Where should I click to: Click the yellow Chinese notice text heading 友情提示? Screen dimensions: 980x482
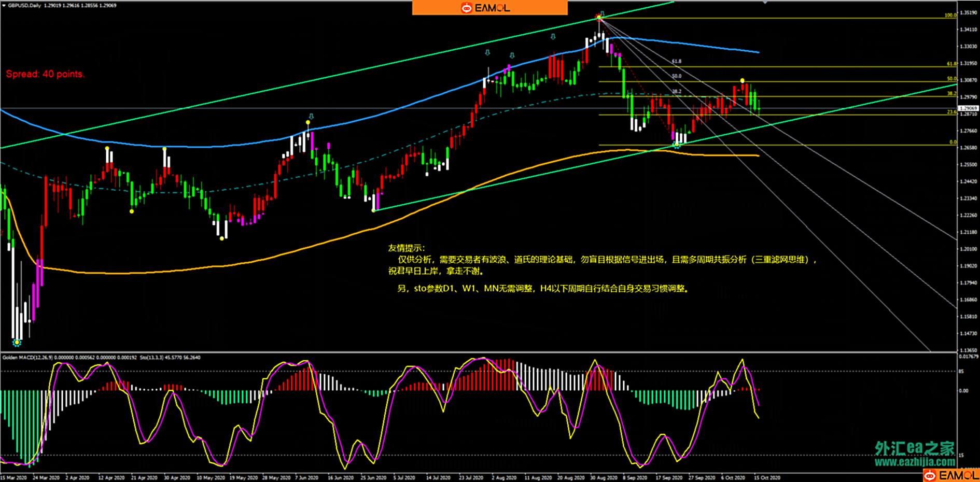pyautogui.click(x=406, y=248)
